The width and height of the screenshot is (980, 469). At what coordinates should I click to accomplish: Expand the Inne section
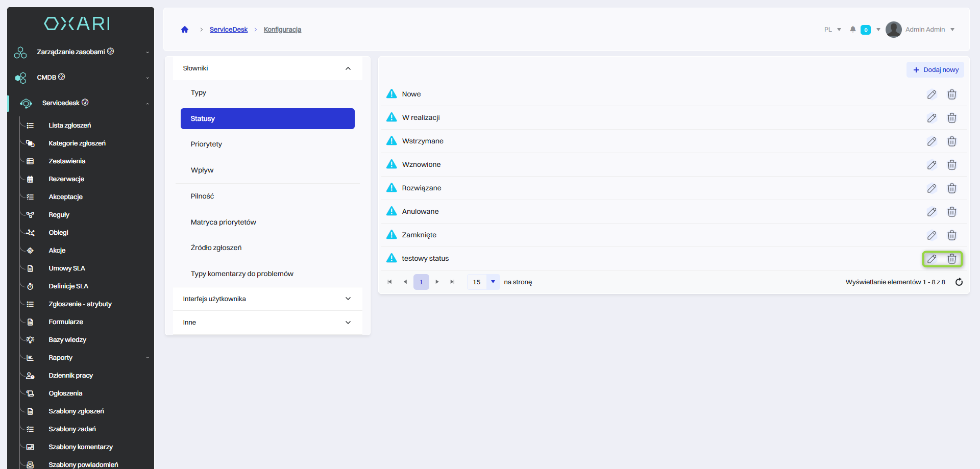[x=267, y=323]
